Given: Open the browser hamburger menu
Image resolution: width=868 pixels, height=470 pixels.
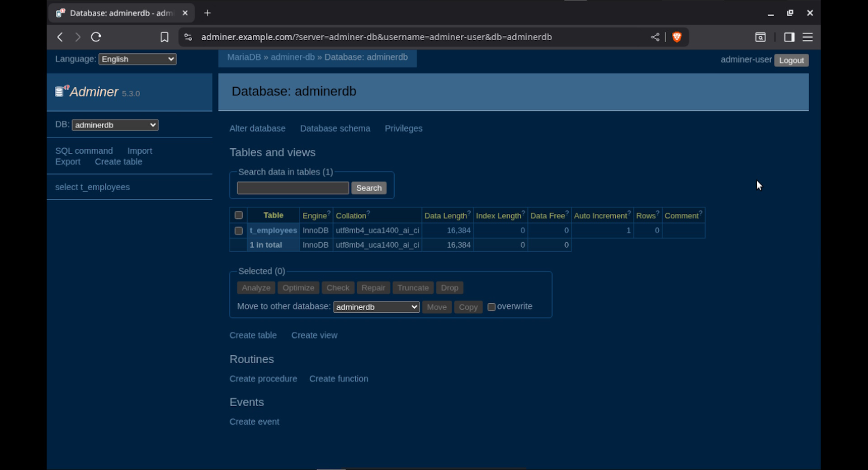Looking at the screenshot, I should (x=807, y=37).
